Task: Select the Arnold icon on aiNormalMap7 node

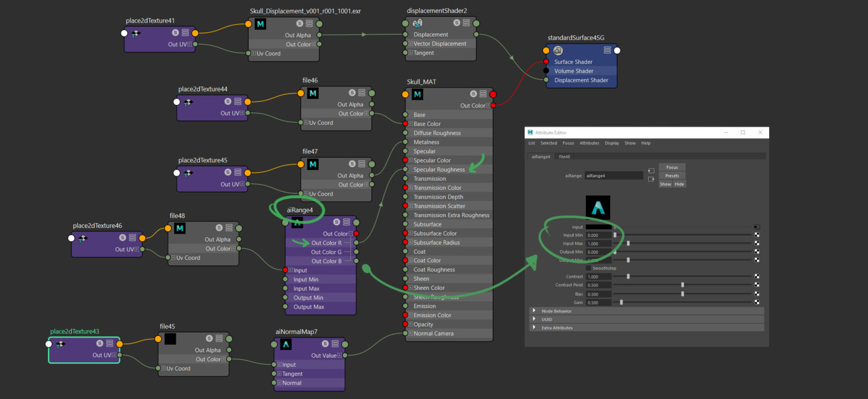Action: pos(285,344)
